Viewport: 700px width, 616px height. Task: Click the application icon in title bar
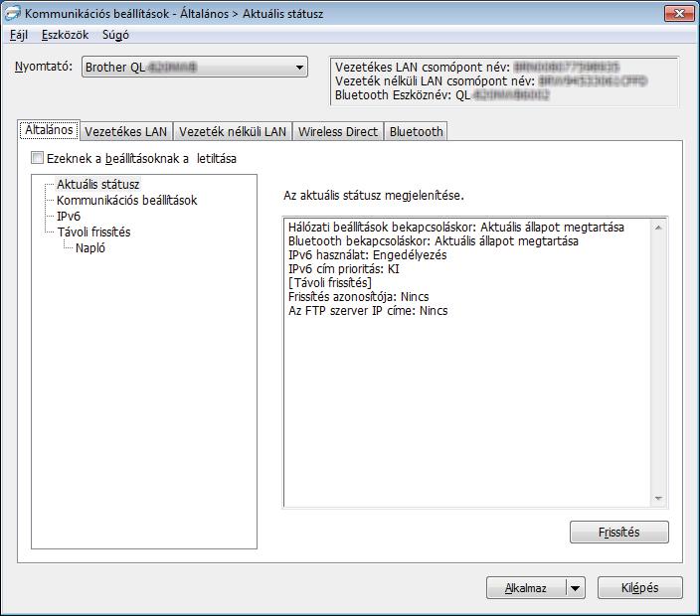[x=12, y=13]
